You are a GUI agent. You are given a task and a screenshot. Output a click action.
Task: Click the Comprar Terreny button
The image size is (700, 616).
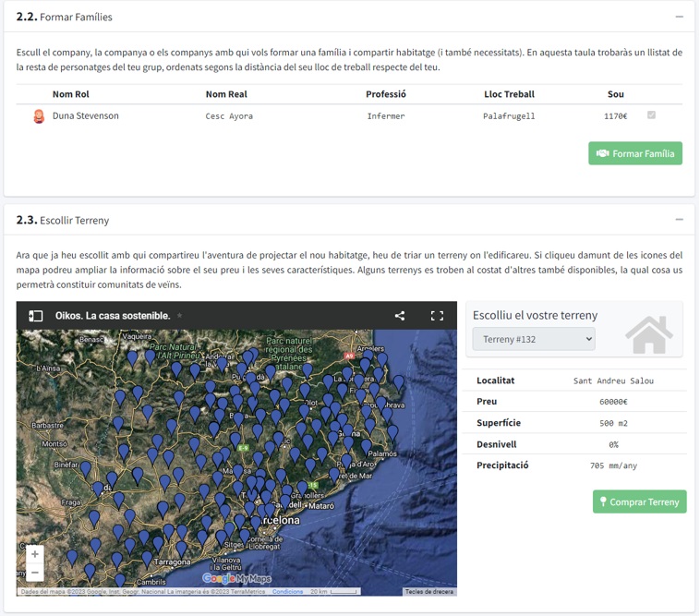639,501
